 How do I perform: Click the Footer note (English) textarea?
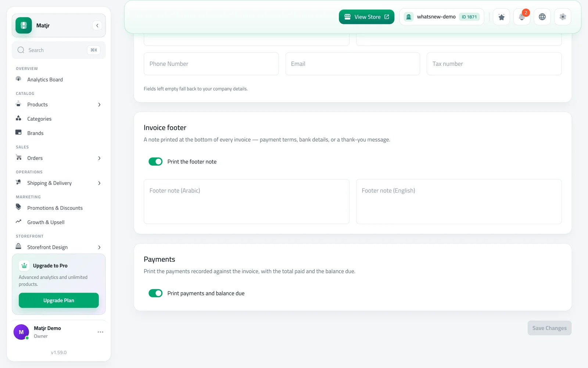click(459, 202)
